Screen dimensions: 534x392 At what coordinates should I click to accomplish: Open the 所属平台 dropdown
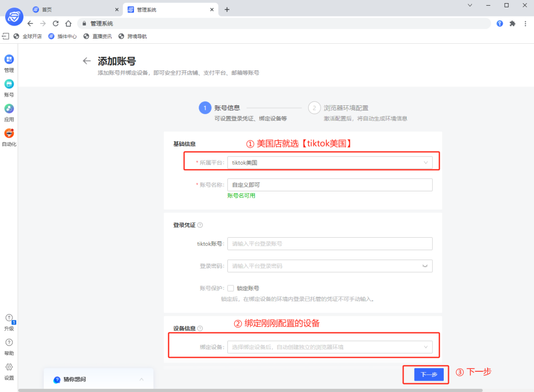[330, 163]
